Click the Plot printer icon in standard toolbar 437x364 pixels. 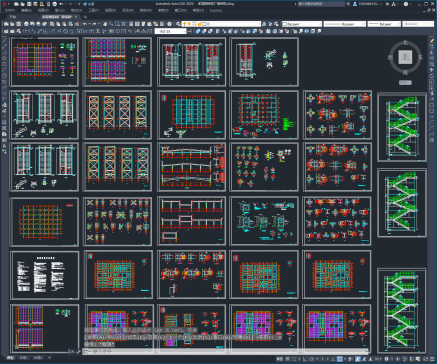26,24
